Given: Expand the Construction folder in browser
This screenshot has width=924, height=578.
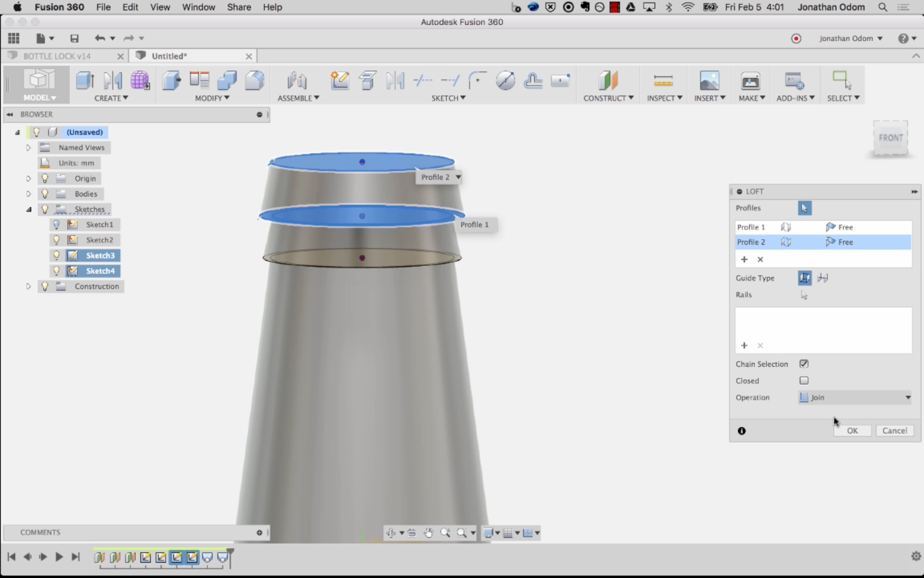Looking at the screenshot, I should point(28,287).
